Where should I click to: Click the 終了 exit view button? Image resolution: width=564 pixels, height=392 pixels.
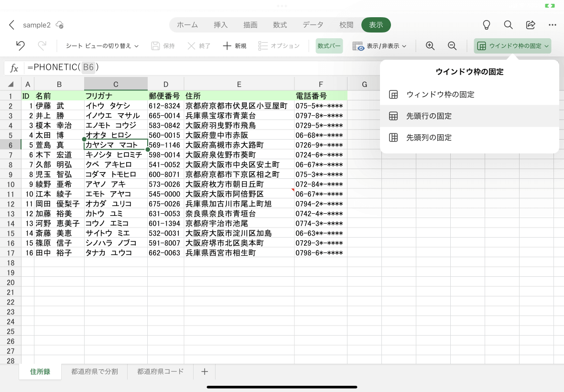[199, 46]
